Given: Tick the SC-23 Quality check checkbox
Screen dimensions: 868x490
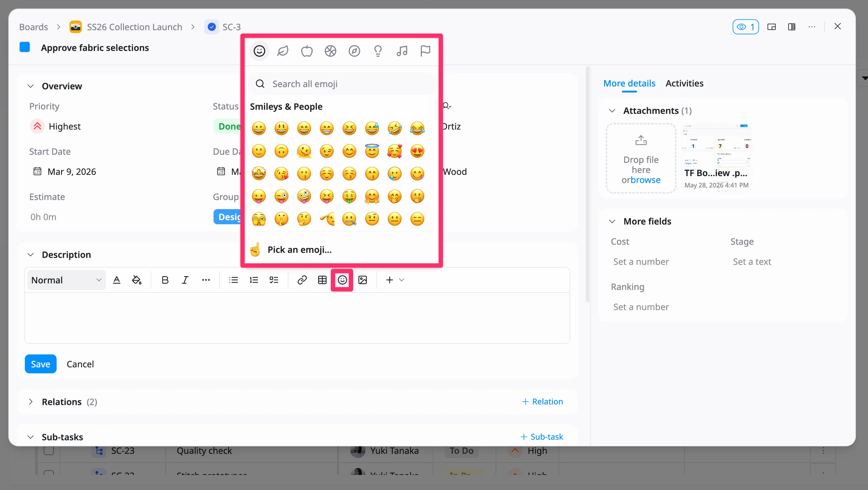Looking at the screenshot, I should (49, 451).
